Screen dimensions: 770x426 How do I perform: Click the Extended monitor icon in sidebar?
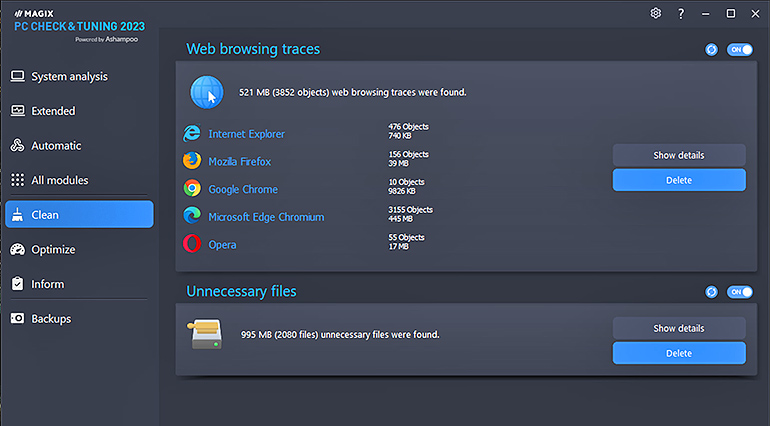click(x=18, y=111)
